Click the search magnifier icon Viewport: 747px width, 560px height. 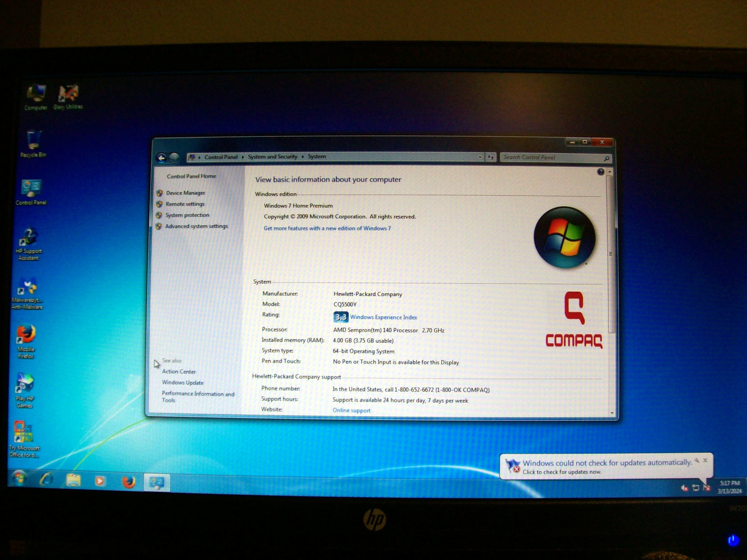click(x=606, y=158)
